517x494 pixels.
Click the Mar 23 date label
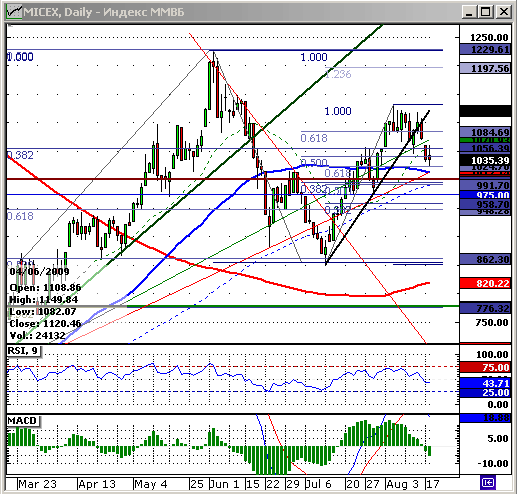[x=37, y=484]
